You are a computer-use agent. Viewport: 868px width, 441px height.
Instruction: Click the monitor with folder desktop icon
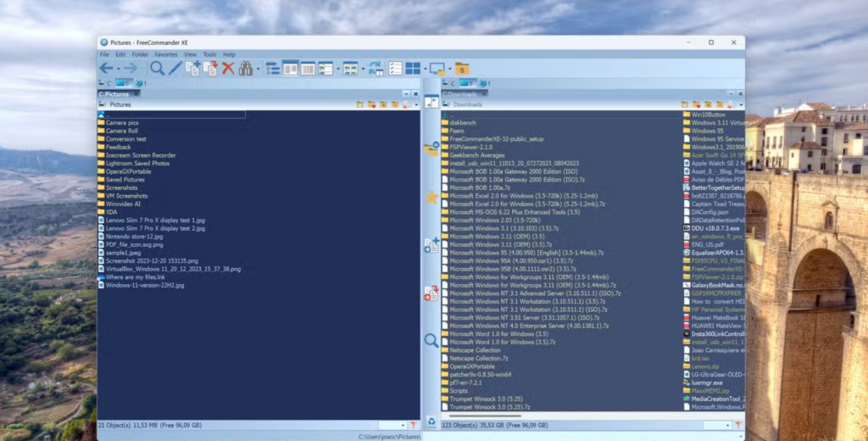click(x=437, y=69)
